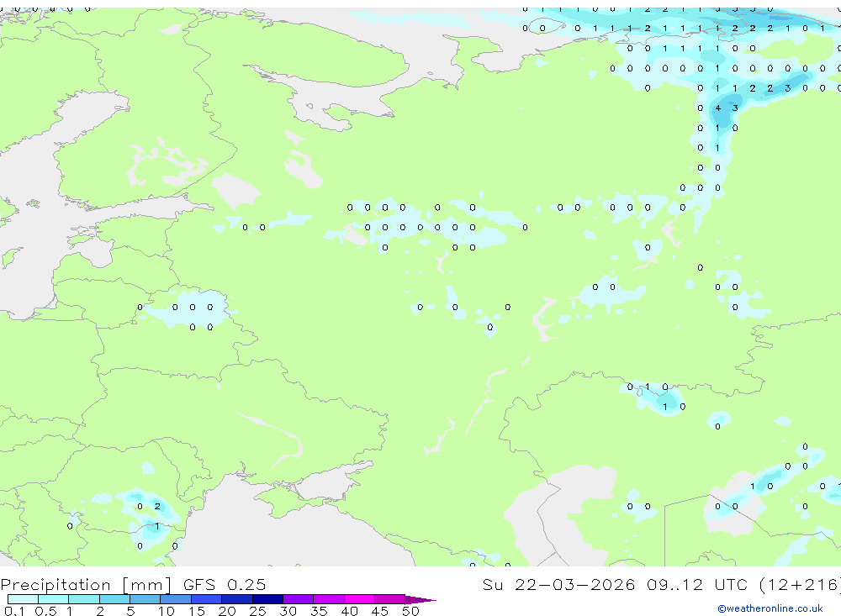Pick the 40–45 magenta legend swatch
841x616 pixels.
tap(359, 599)
